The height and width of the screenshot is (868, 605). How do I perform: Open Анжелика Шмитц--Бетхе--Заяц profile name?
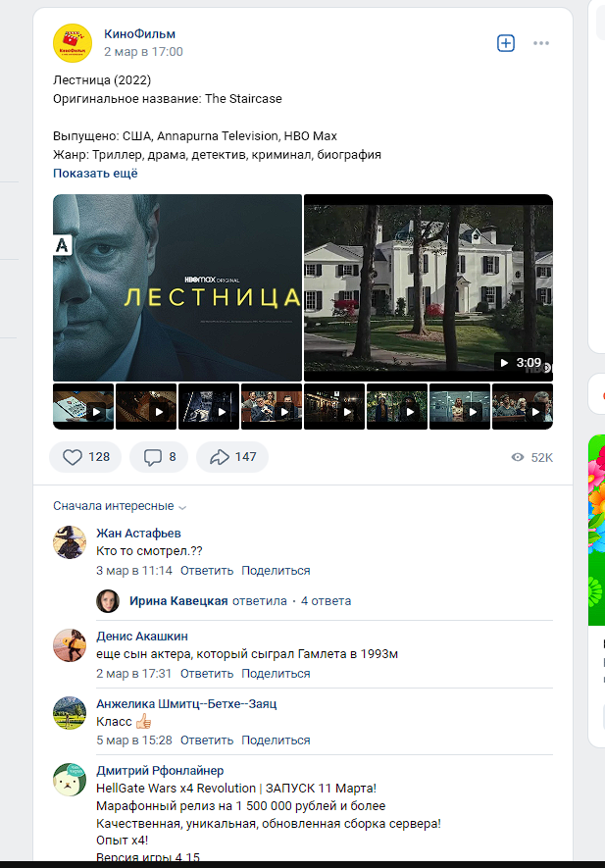(186, 703)
